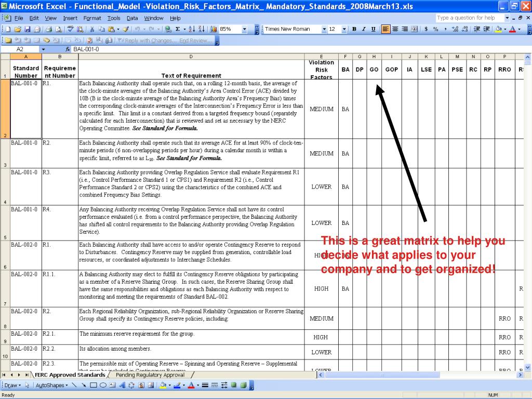Insert a Text Box from Drawing toolbar

tap(113, 385)
